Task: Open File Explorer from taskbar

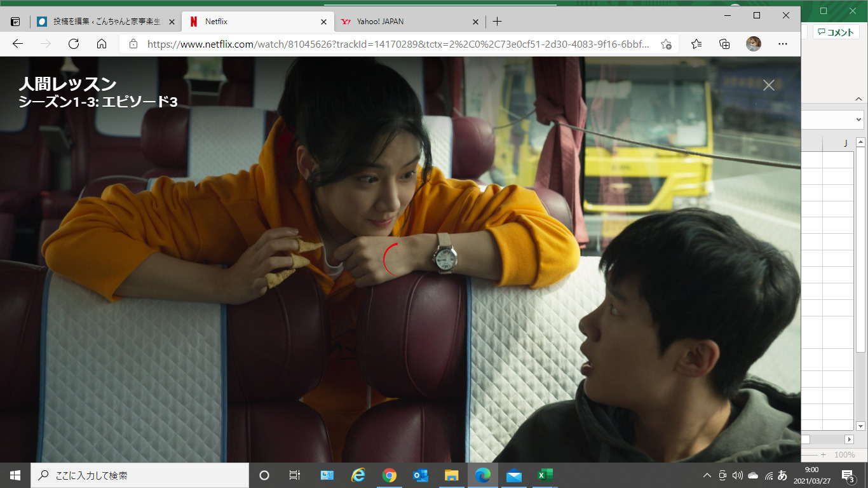Action: (x=452, y=475)
